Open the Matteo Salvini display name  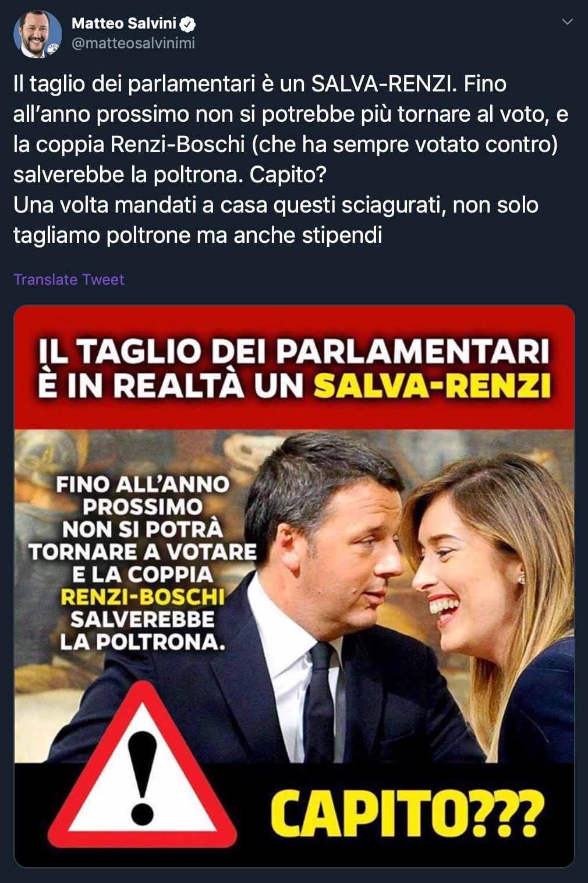tap(124, 23)
